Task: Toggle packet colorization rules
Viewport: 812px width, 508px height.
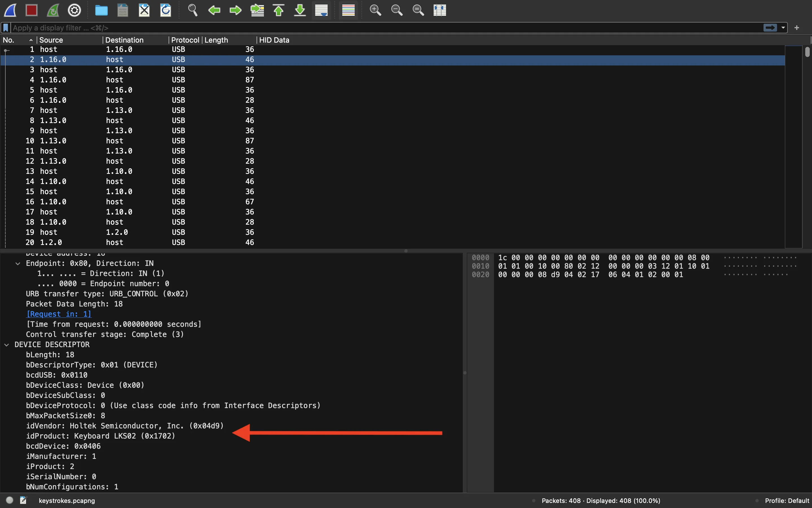Action: (348, 10)
